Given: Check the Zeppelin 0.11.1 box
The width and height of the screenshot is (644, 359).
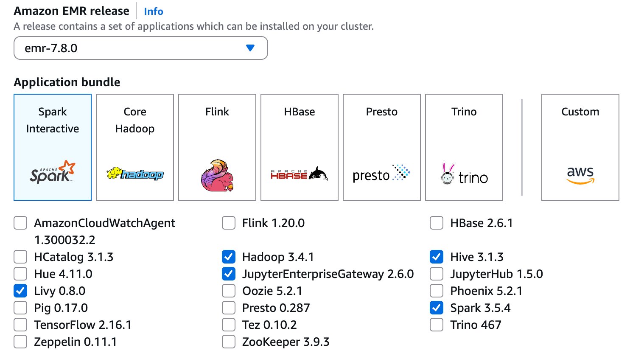Looking at the screenshot, I should click(20, 342).
